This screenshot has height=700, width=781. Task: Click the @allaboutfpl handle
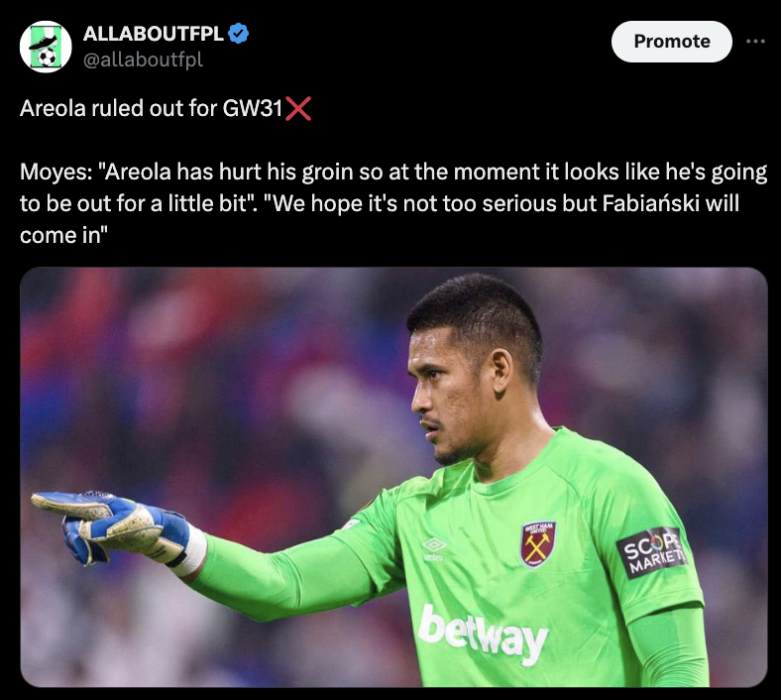(143, 59)
